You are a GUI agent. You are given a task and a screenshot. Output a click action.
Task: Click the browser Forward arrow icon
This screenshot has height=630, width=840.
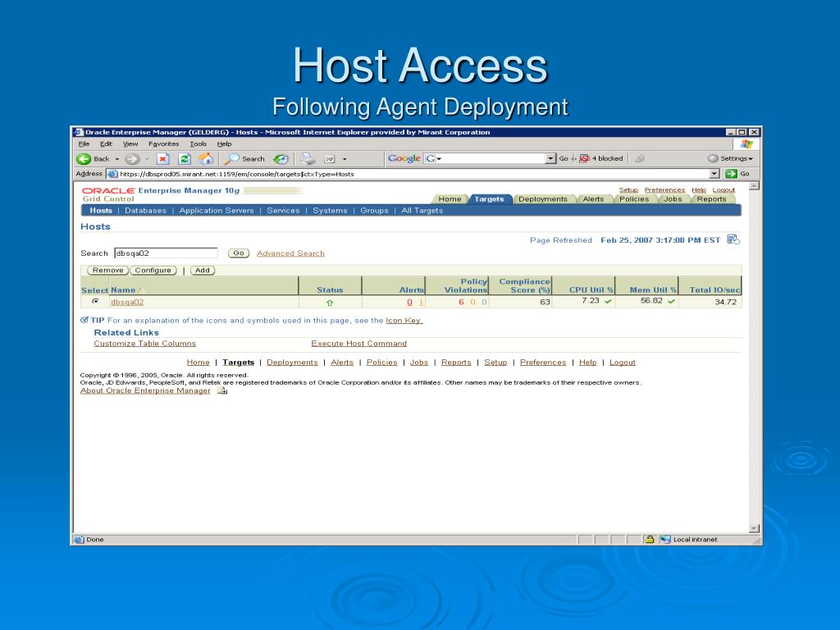[132, 158]
